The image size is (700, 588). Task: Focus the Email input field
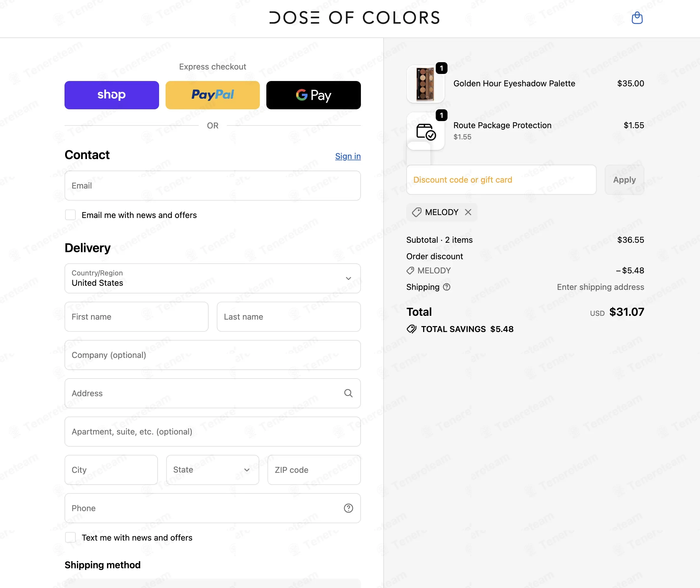click(x=213, y=186)
